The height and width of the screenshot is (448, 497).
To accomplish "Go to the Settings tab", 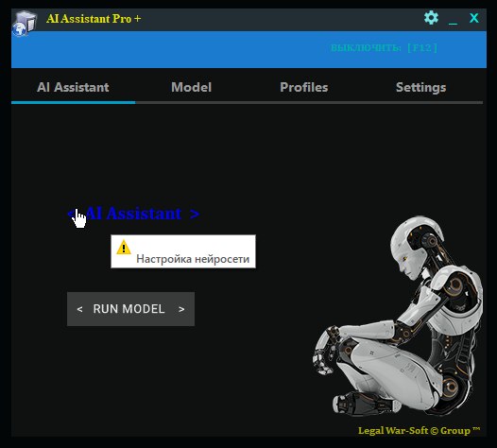I will click(x=420, y=88).
